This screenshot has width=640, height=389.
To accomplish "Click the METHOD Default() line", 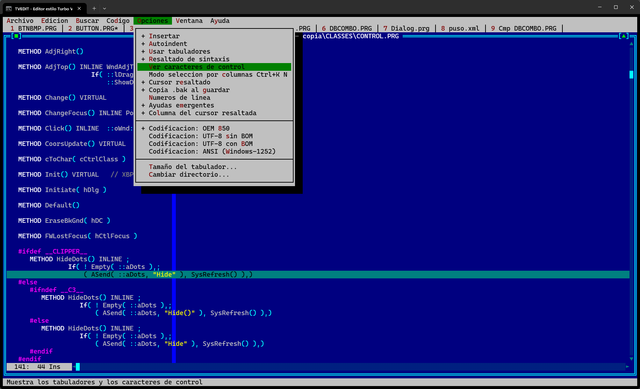I will coord(49,205).
